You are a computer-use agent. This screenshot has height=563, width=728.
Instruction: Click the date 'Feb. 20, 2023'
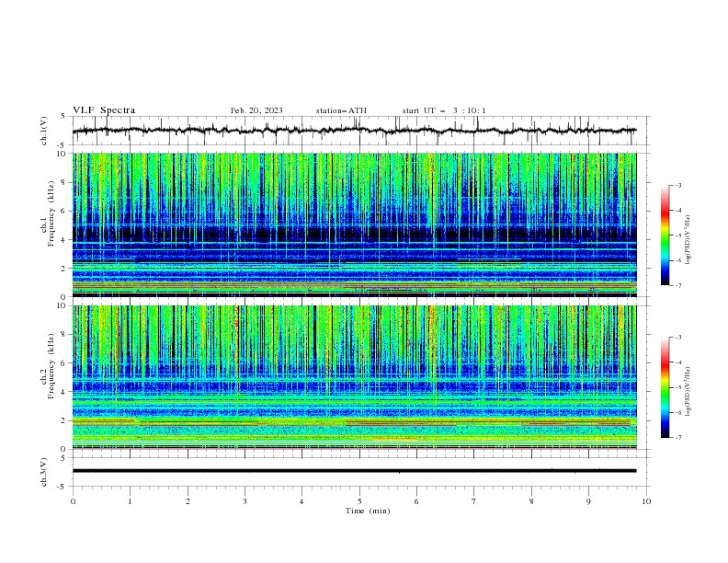[x=256, y=110]
